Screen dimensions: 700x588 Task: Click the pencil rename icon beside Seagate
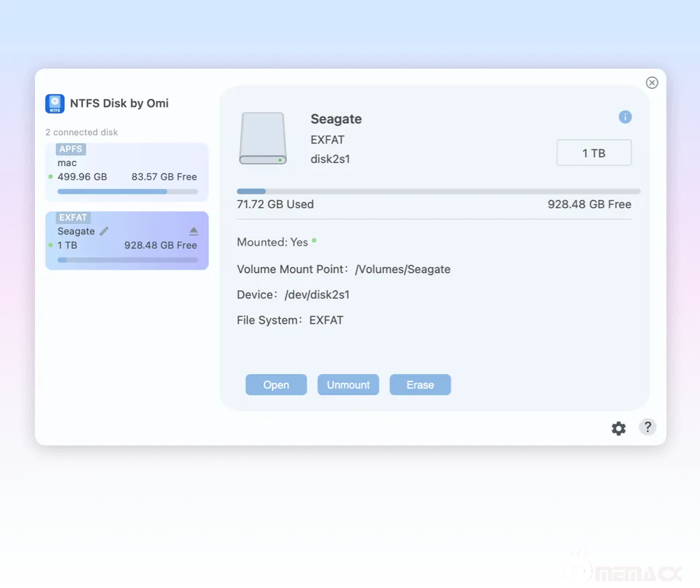pyautogui.click(x=104, y=231)
